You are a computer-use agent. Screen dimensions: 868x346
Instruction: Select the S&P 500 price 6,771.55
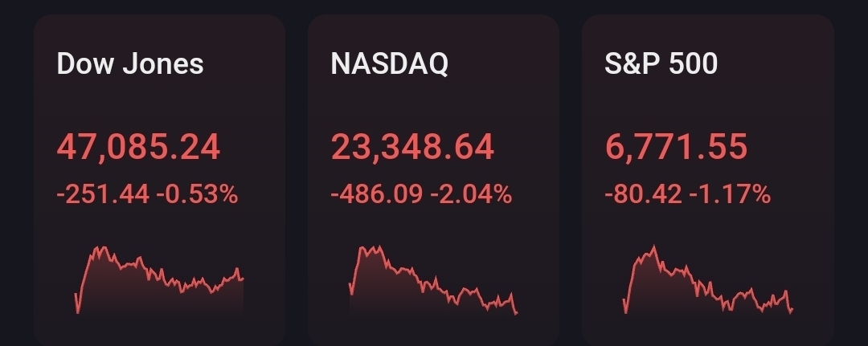click(676, 148)
